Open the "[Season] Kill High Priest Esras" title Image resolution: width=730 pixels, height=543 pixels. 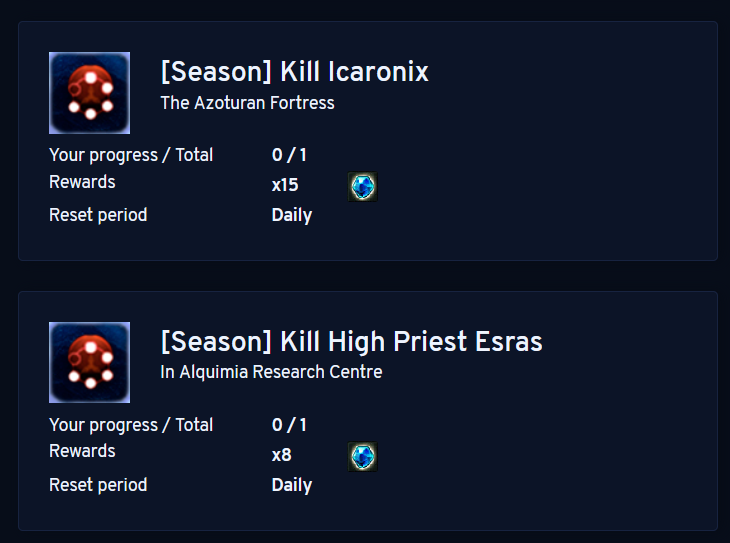(351, 342)
